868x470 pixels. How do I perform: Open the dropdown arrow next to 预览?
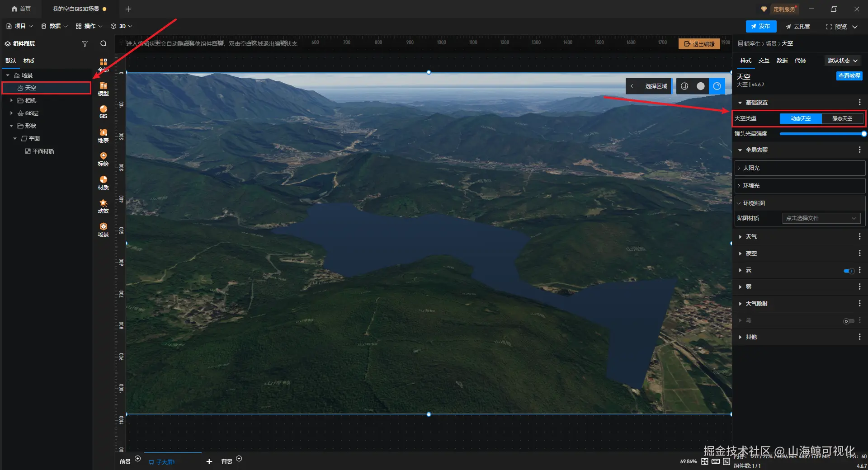point(855,27)
